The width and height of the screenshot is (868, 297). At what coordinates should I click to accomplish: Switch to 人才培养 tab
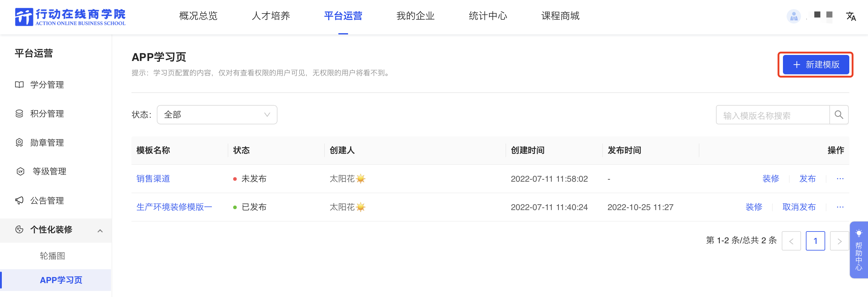click(x=271, y=16)
